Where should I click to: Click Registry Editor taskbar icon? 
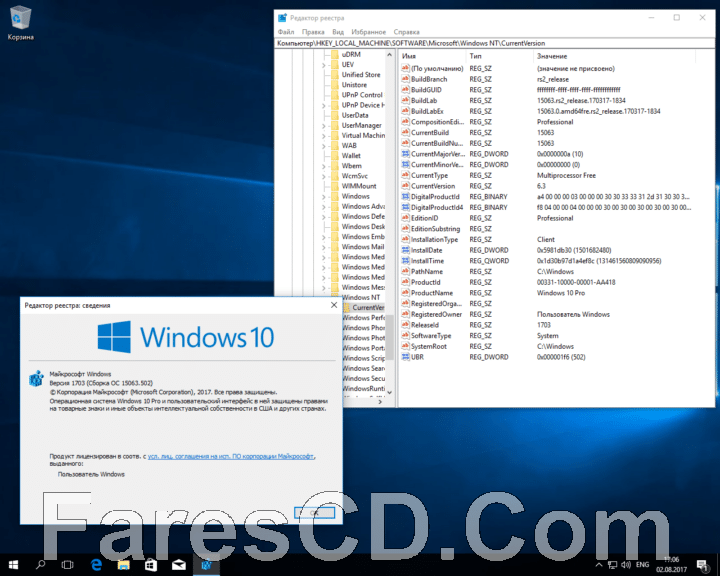tap(206, 565)
